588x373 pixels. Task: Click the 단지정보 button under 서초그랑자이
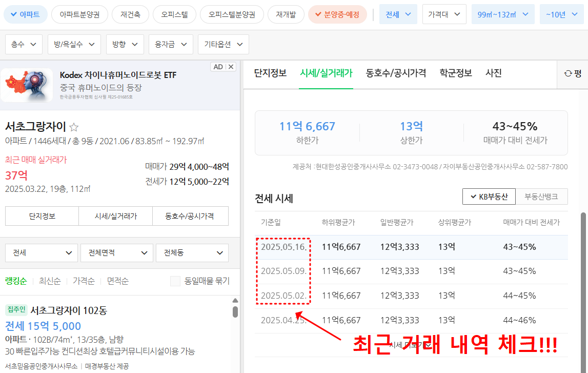pos(42,216)
